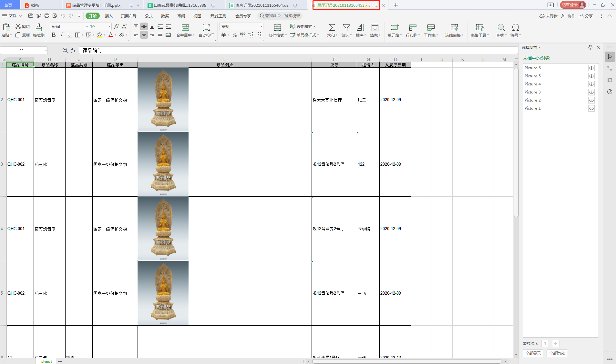This screenshot has height=364, width=616.
Task: Click Conditional Formatting (条件格式) icon
Action: tap(277, 27)
